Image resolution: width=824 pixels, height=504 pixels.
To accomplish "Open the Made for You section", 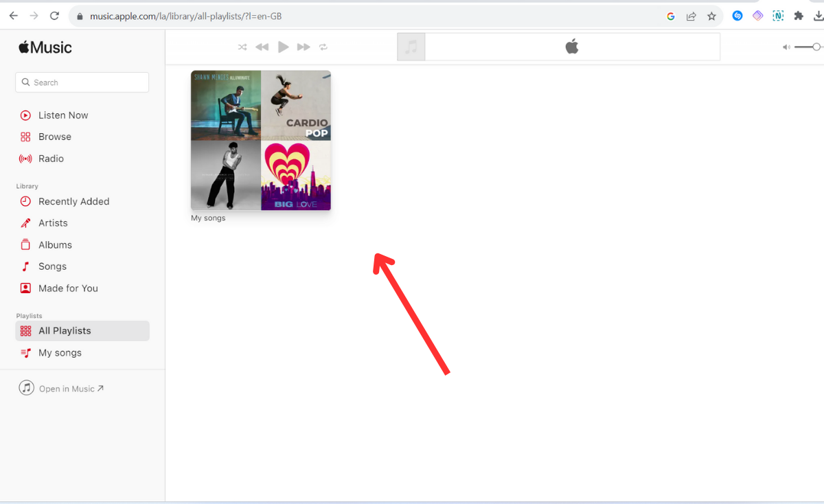I will [x=68, y=288].
